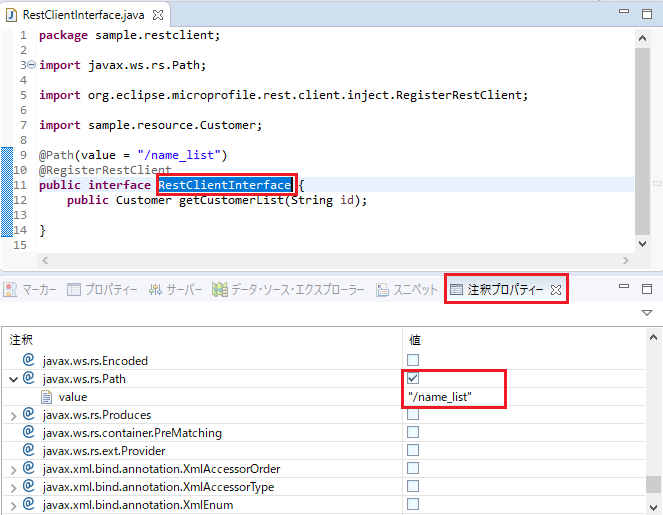Click the javax.ws.rs.Produces annotation icon

coord(28,414)
